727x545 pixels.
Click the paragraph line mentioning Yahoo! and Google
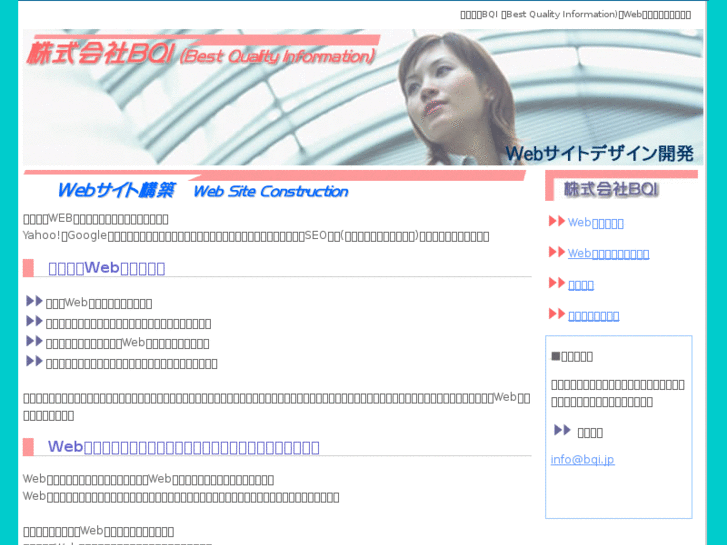tap(256, 236)
